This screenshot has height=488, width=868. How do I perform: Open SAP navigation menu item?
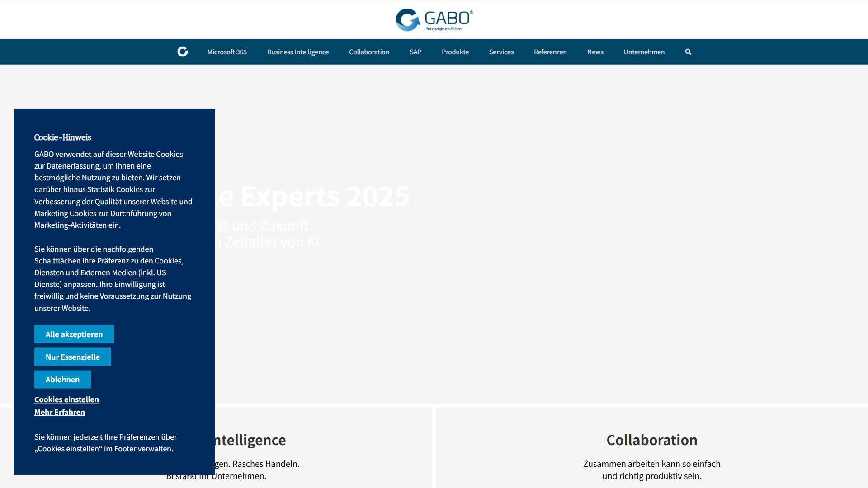415,52
